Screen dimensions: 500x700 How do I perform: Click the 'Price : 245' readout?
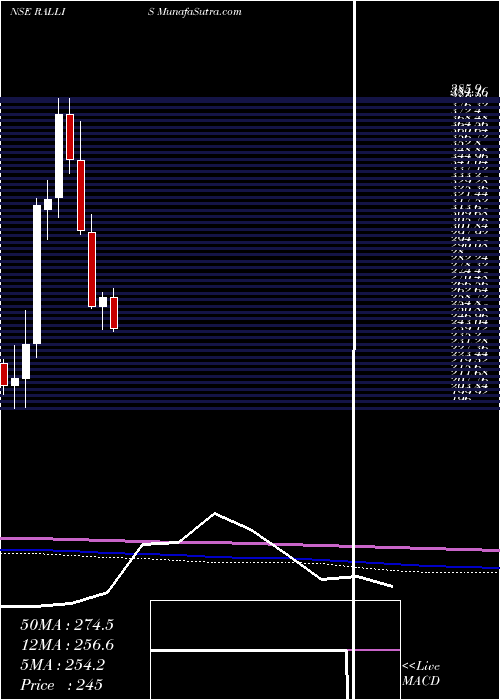[62, 685]
